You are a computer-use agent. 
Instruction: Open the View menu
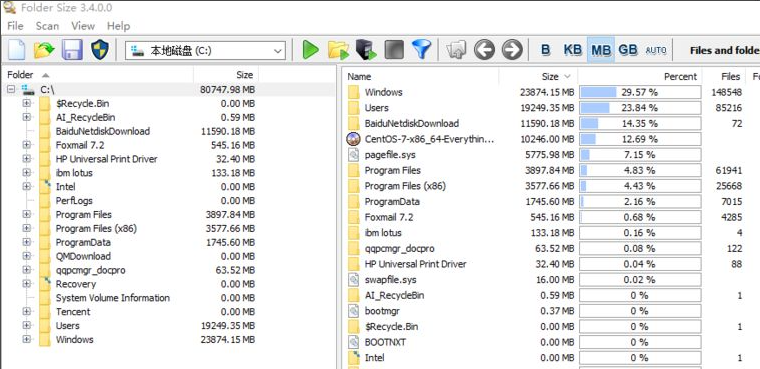click(x=83, y=26)
